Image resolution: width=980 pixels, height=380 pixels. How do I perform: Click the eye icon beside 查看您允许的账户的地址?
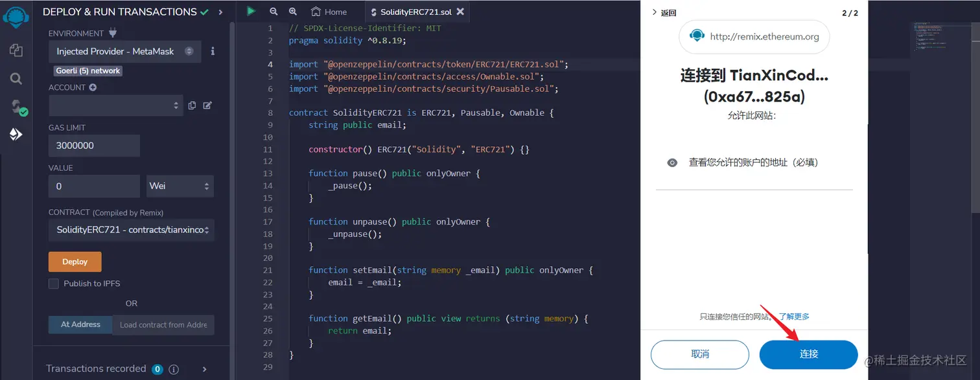click(x=672, y=162)
